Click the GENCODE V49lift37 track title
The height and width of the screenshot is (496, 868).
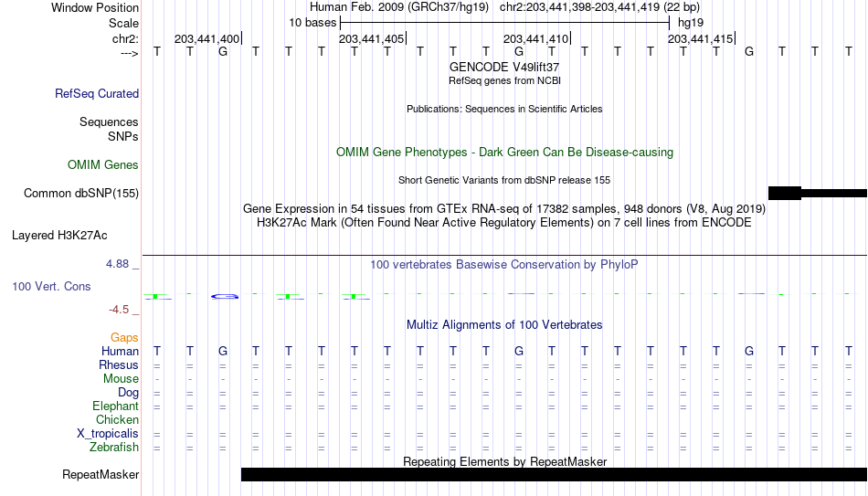tap(504, 67)
